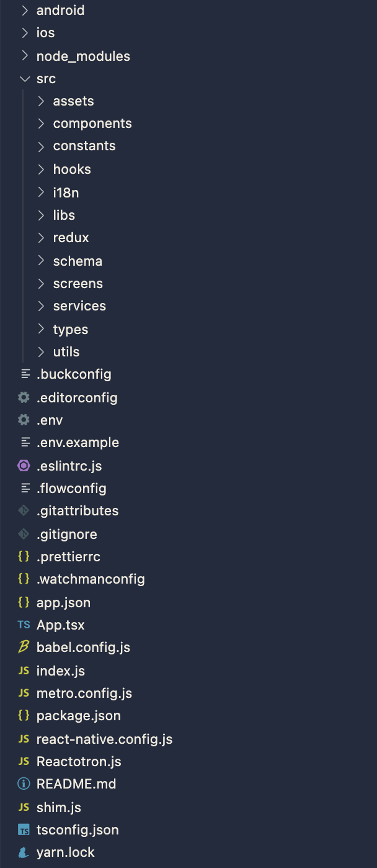Click the Babel icon next to babel.config.js
This screenshot has width=377, height=868.
tap(24, 647)
